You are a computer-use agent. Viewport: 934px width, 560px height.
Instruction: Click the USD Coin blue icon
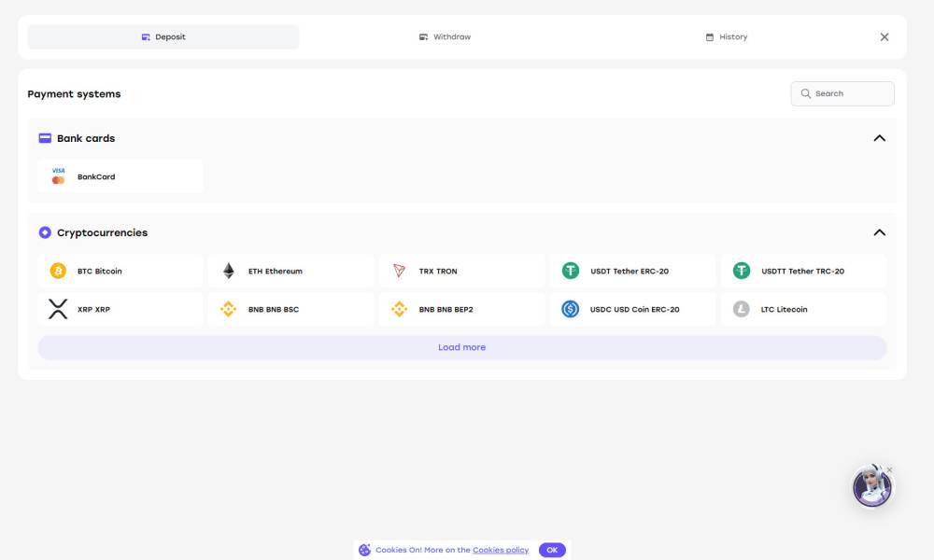point(570,309)
